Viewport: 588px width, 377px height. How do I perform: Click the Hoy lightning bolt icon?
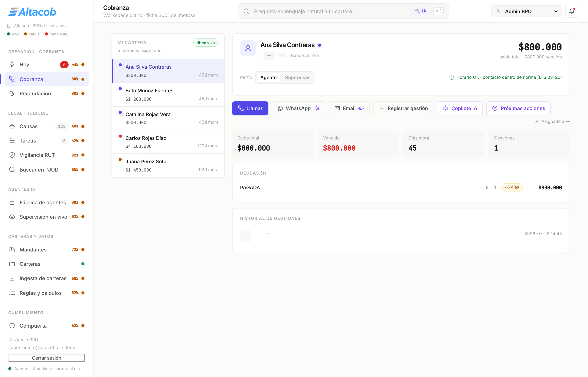[x=12, y=64]
